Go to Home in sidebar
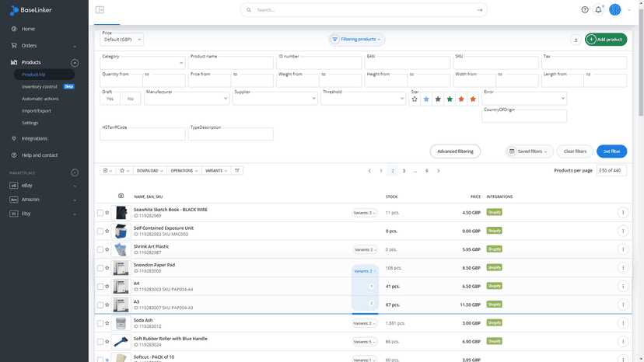 click(28, 29)
